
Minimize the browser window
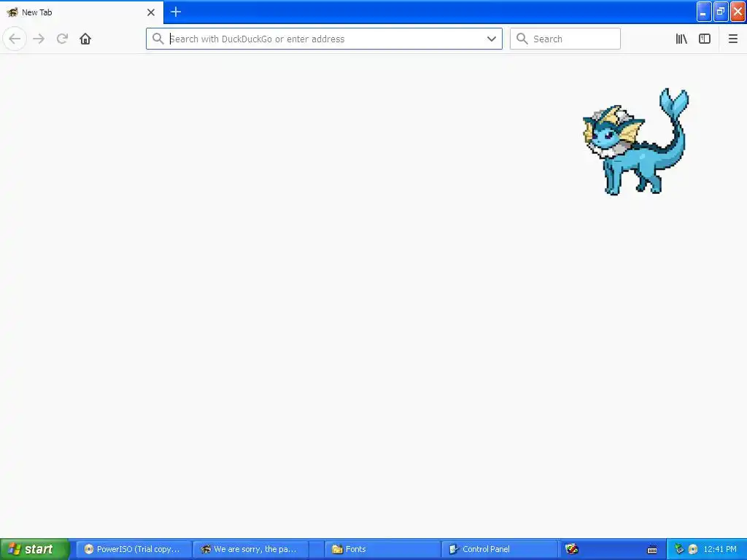click(x=704, y=12)
